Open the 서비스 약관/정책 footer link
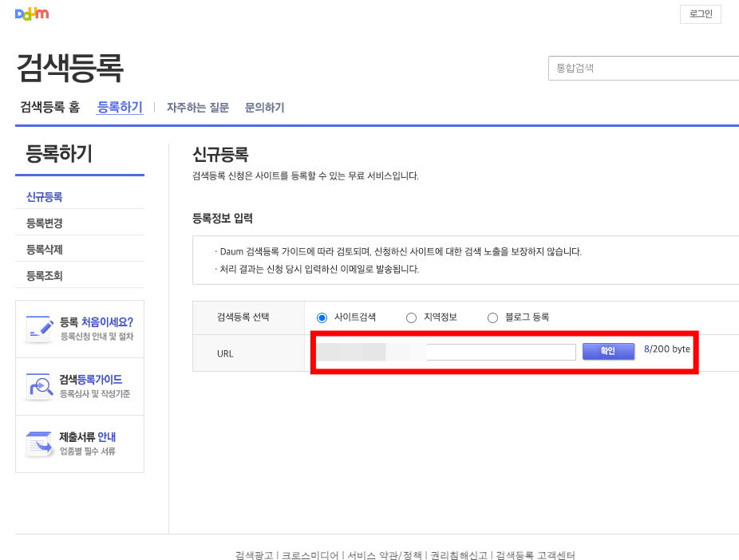 [x=385, y=555]
